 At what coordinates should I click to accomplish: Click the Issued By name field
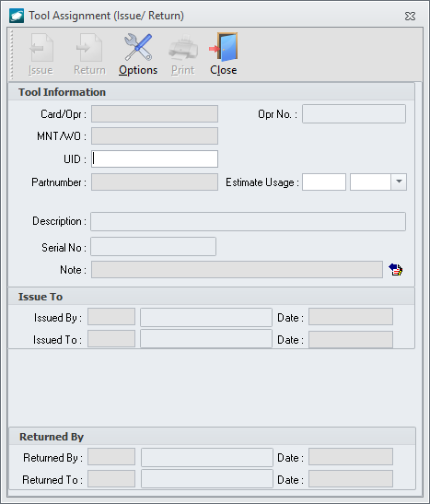(x=206, y=317)
